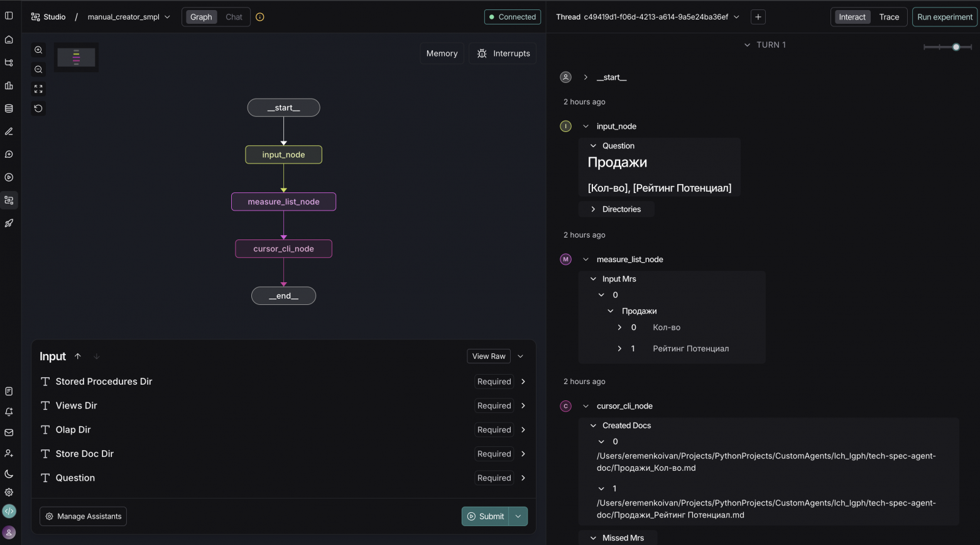Open the Submit options dropdown arrow
This screenshot has width=980, height=545.
coord(518,517)
